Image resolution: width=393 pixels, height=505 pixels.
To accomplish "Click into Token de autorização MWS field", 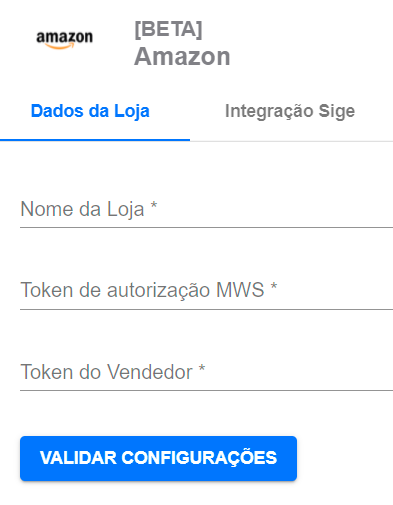I will pyautogui.click(x=206, y=291).
